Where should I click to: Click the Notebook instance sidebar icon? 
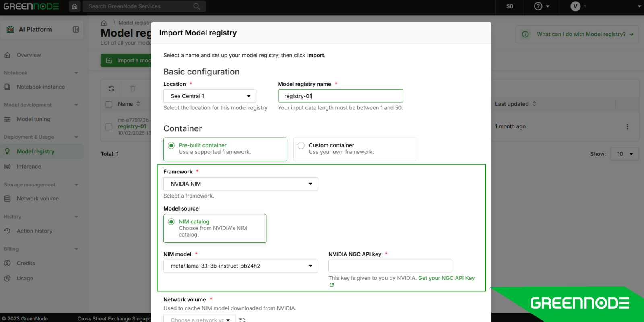pos(7,87)
